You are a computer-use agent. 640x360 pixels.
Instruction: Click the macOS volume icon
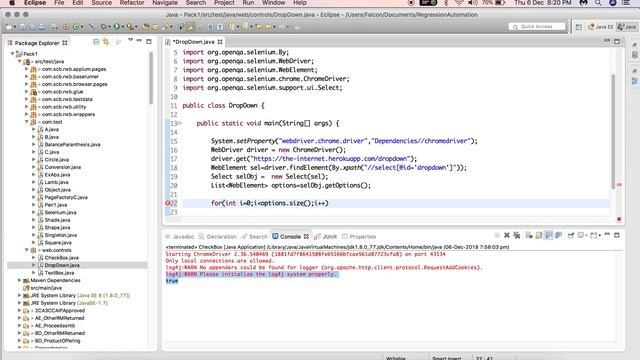(473, 3)
